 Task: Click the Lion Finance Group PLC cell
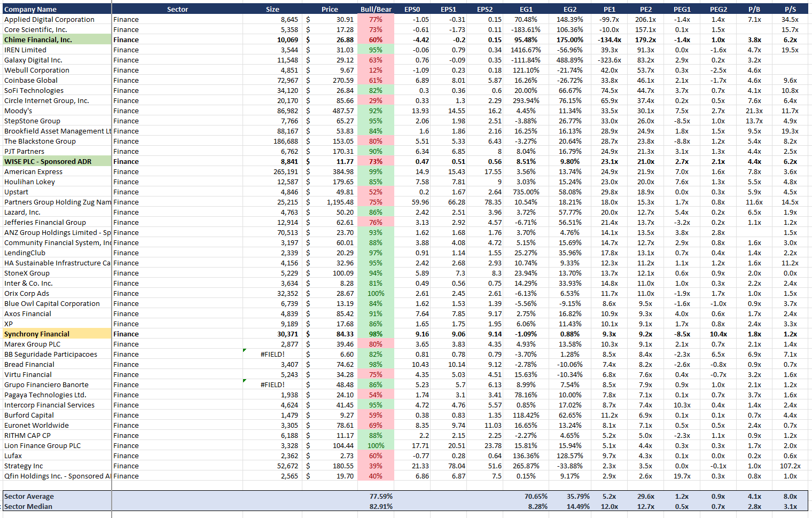57,445
